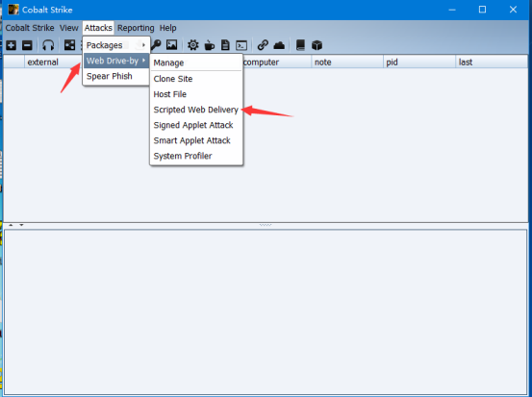Image resolution: width=532 pixels, height=397 pixels.
Task: Sort by the last column header
Action: point(492,62)
